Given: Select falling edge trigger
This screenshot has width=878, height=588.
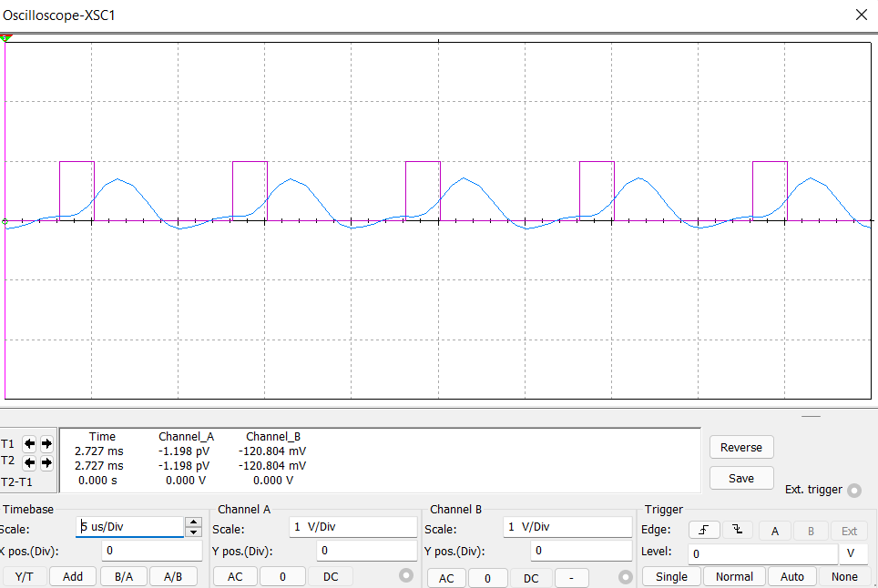Looking at the screenshot, I should (738, 530).
